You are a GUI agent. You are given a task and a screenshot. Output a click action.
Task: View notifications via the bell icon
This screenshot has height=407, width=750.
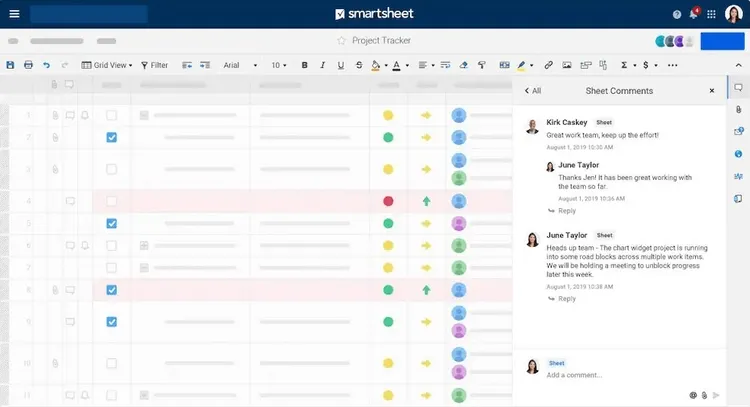[x=693, y=14]
